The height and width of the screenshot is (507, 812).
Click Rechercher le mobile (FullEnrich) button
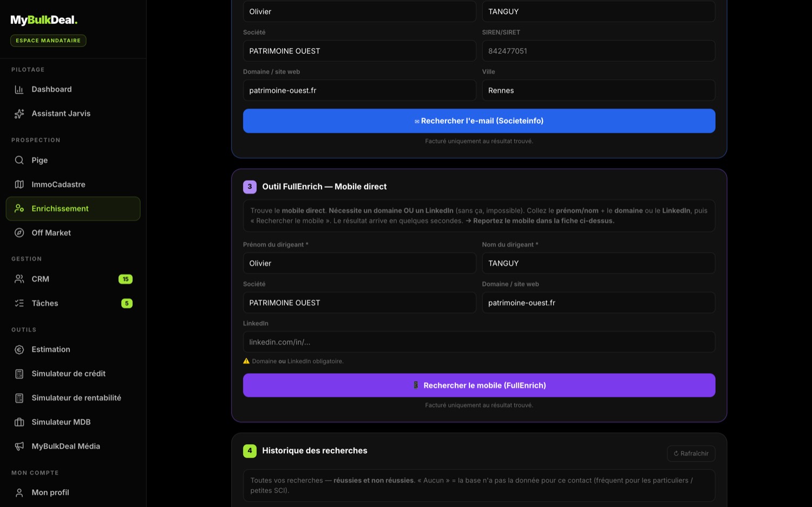(x=479, y=385)
